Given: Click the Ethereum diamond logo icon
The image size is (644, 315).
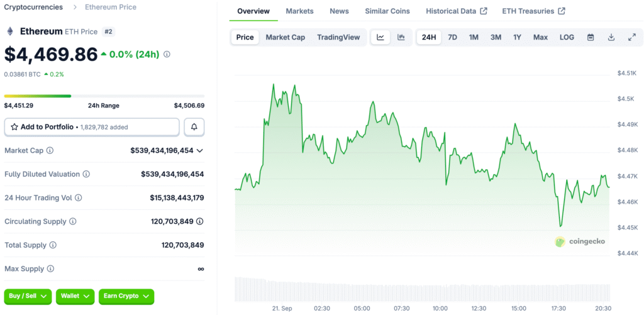Looking at the screenshot, I should coord(10,31).
